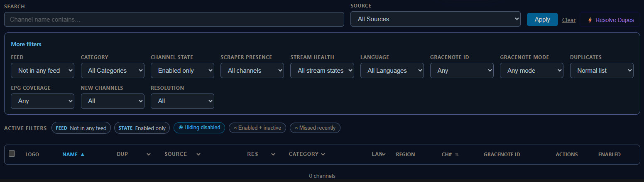Open the EPG Coverage dropdown
The width and height of the screenshot is (644, 182).
(42, 101)
